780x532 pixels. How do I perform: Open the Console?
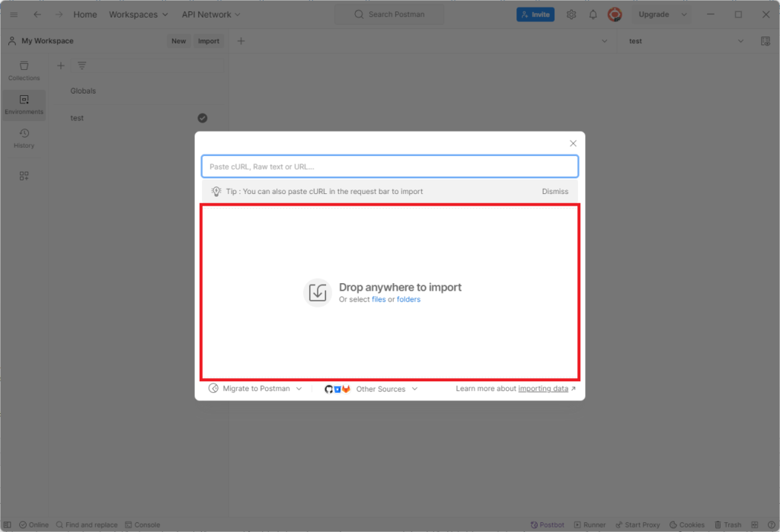[142, 524]
